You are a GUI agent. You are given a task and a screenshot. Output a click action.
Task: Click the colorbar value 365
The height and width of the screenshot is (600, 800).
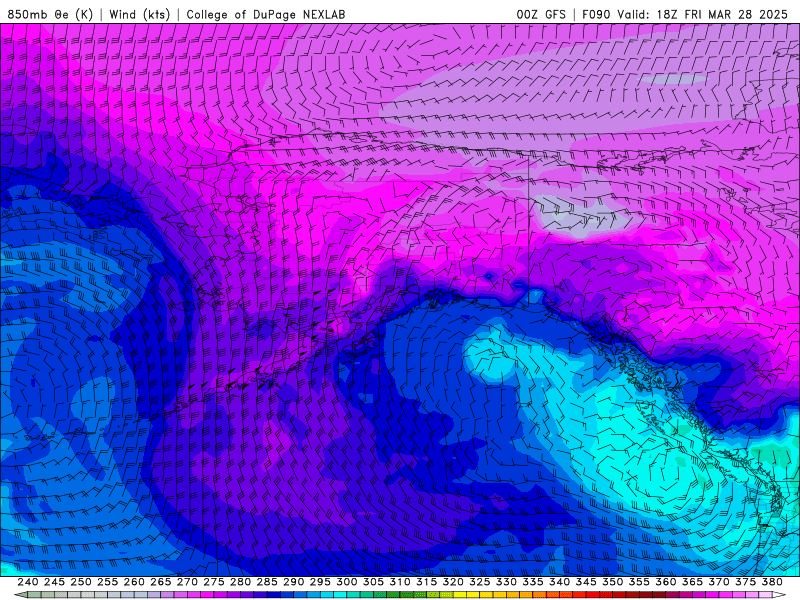692,582
